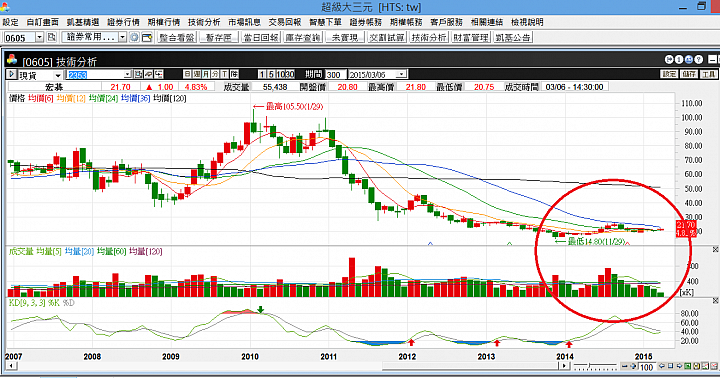
Task: Click the rightmost icon in bottom-right toolbar
Action: pyautogui.click(x=714, y=366)
